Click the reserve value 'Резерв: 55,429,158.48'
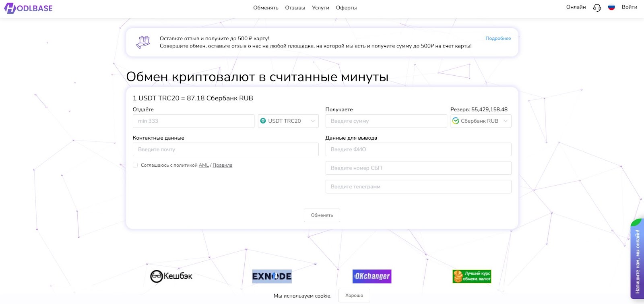Image resolution: width=644 pixels, height=304 pixels. tap(479, 110)
